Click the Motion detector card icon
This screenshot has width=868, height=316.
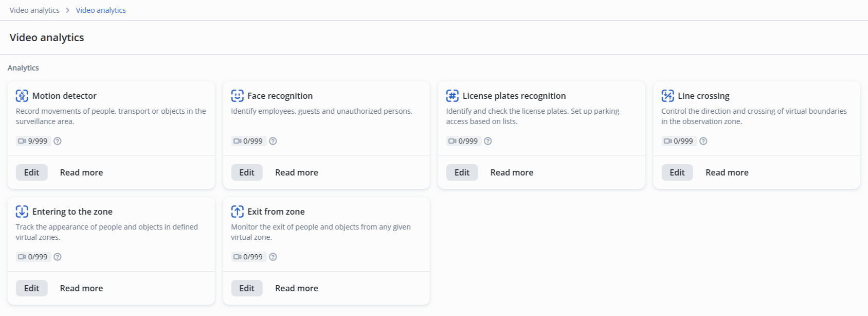pyautogui.click(x=22, y=96)
